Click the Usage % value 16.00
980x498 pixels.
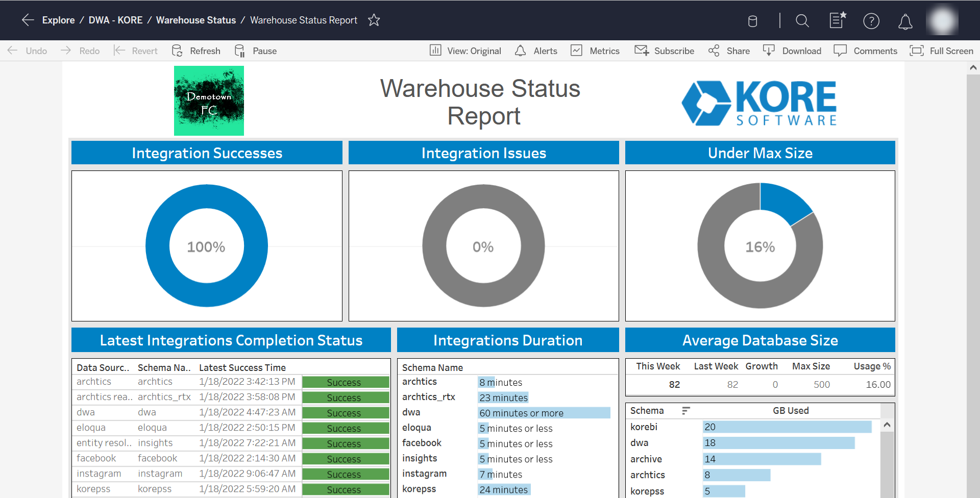(878, 384)
